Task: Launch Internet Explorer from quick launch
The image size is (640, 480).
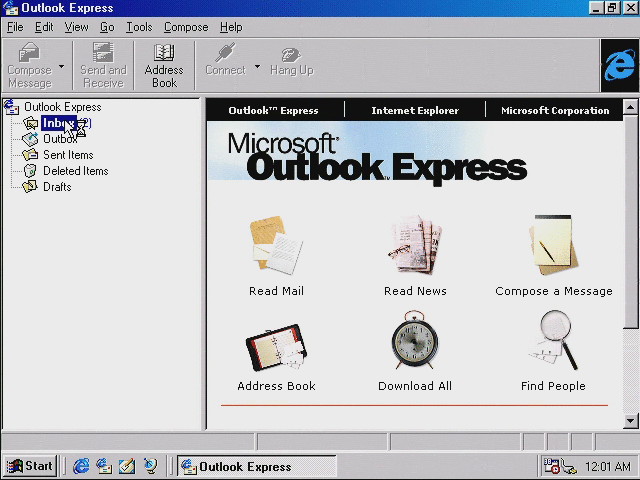Action: [81, 466]
